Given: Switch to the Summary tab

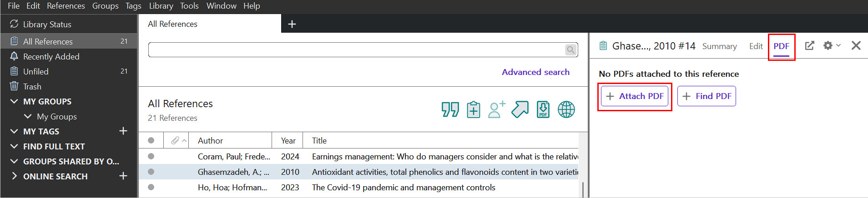Looking at the screenshot, I should 719,46.
